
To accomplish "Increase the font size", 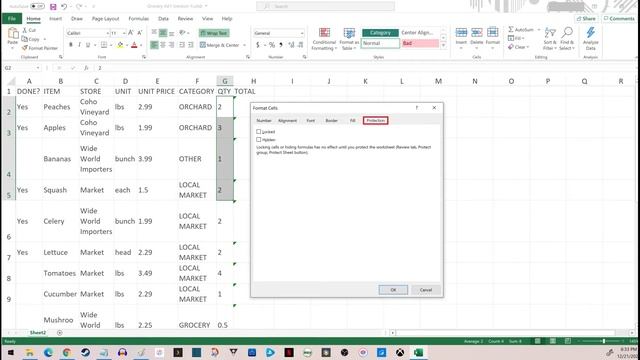I will click(131, 33).
